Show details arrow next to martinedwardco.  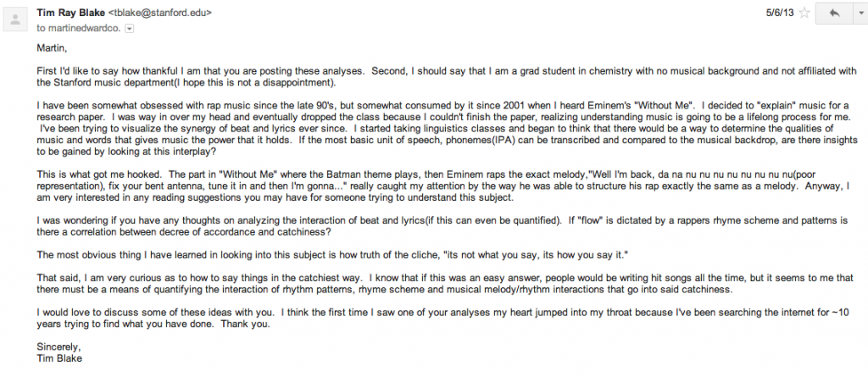pos(130,29)
